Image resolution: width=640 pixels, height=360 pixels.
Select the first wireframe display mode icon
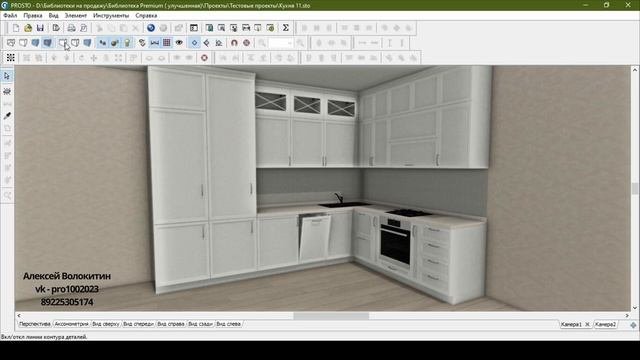pos(11,42)
